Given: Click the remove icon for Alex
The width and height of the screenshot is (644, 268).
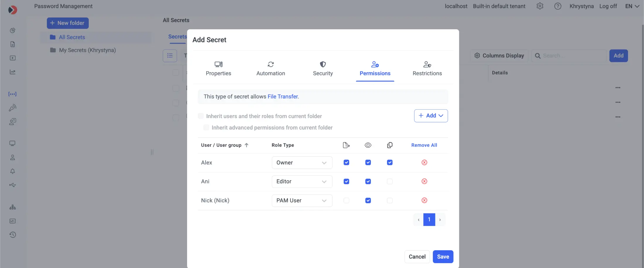Looking at the screenshot, I should click(x=424, y=162).
